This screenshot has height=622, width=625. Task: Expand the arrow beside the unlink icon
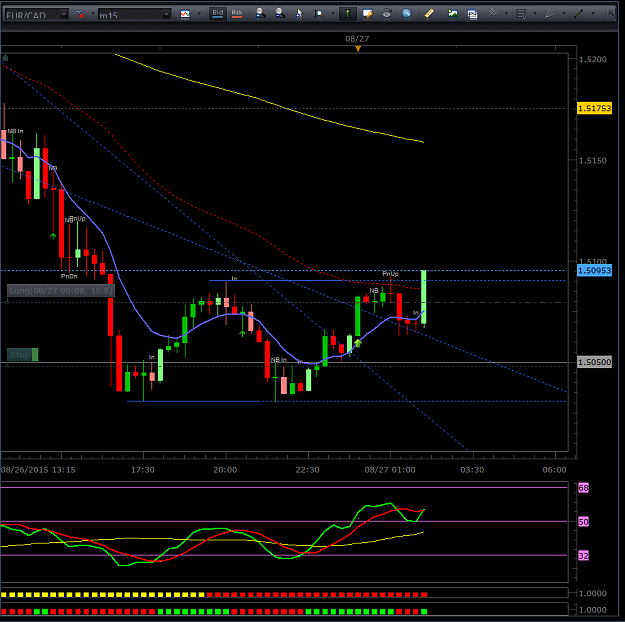(x=93, y=14)
